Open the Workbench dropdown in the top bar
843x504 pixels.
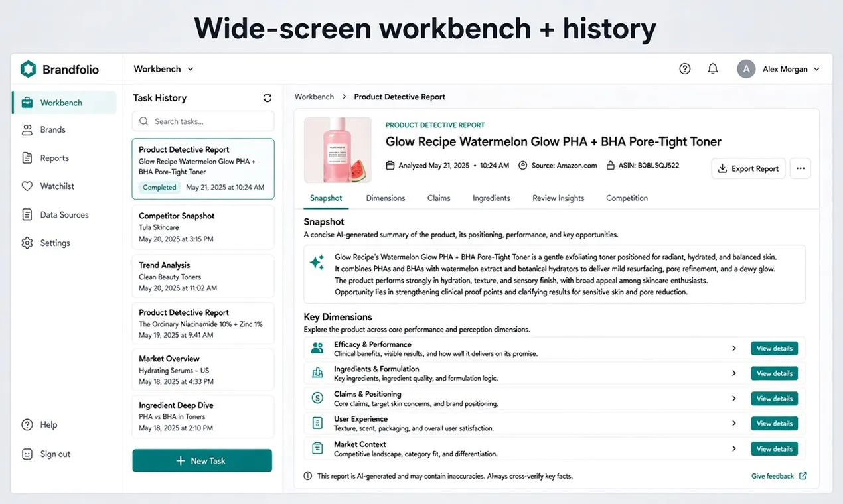[x=164, y=69]
